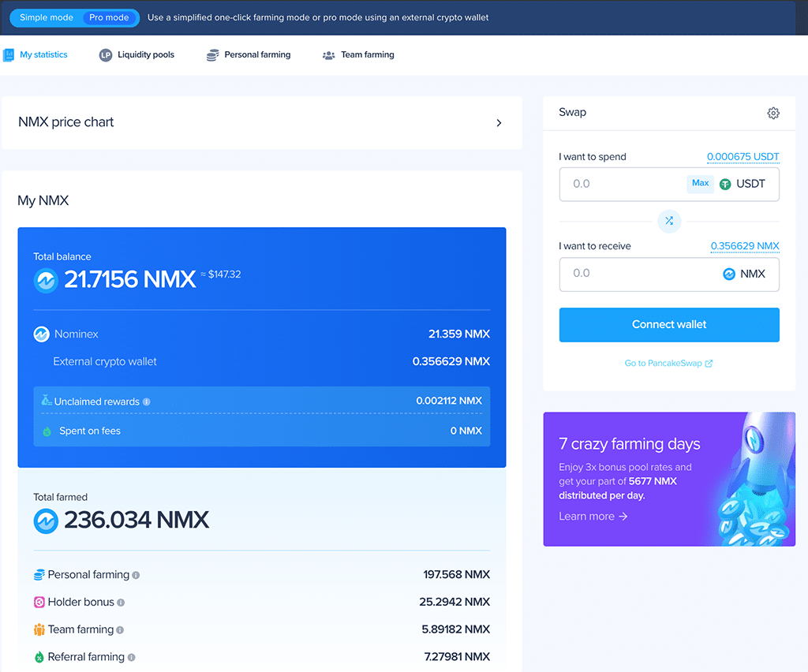The image size is (808, 672).
Task: Swap the token direction with shuffle icon
Action: coord(669,222)
